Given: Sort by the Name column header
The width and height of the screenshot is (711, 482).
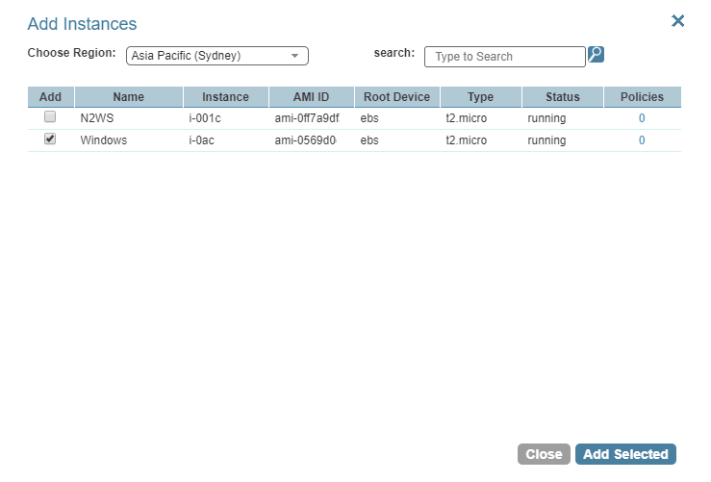Looking at the screenshot, I should [x=128, y=97].
